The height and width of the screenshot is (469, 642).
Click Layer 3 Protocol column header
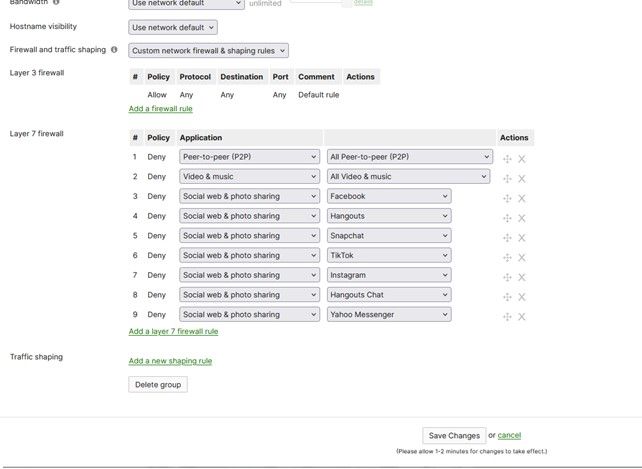pyautogui.click(x=195, y=77)
